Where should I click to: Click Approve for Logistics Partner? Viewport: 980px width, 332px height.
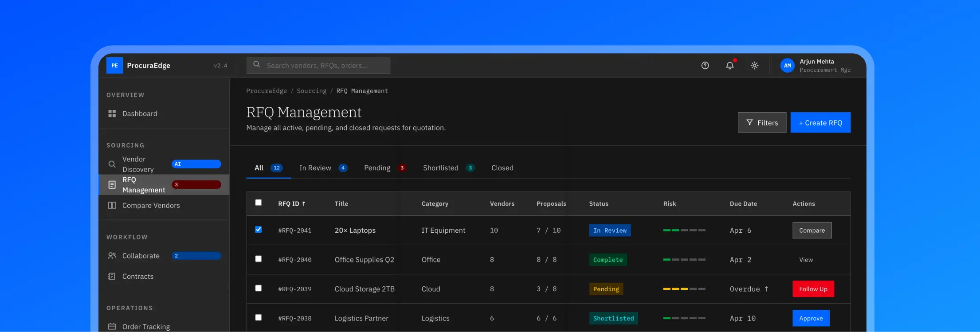[811, 318]
